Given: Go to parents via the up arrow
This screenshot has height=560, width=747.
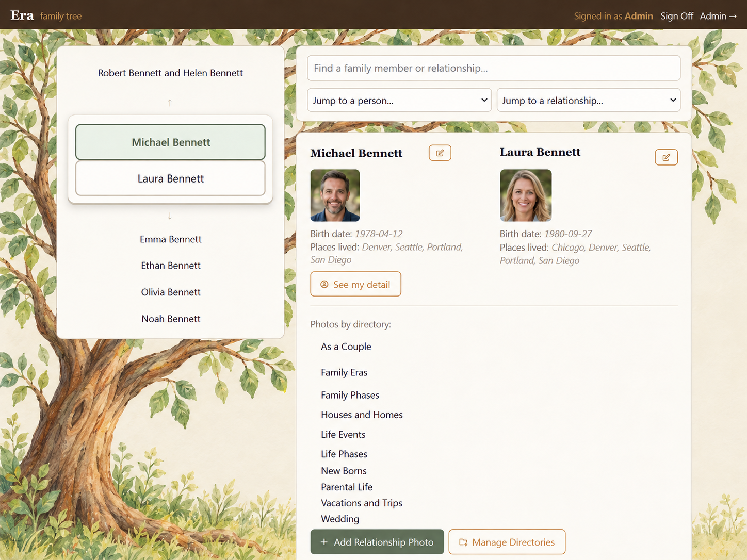Looking at the screenshot, I should (170, 103).
